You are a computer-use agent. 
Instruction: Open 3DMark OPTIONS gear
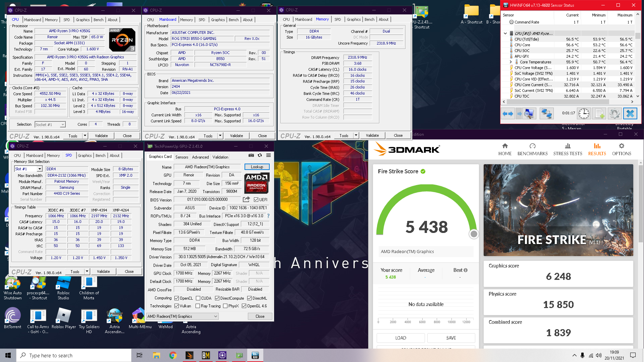click(x=622, y=149)
